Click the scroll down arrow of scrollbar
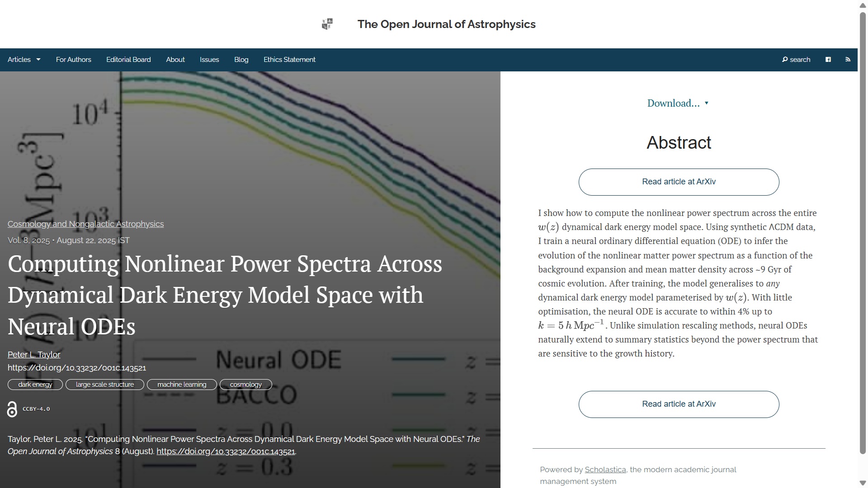Screen dimensions: 868x488 863,483
